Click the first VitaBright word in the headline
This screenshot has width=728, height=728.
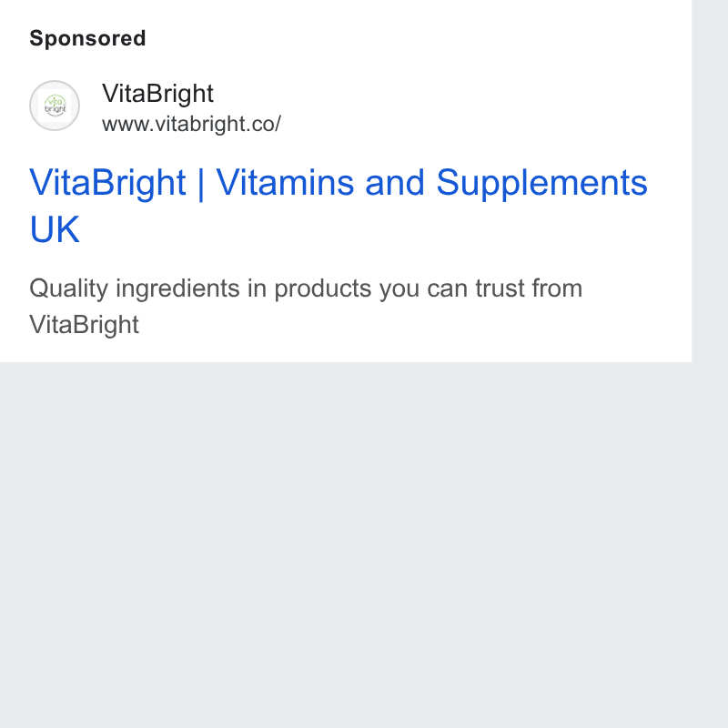tap(107, 183)
